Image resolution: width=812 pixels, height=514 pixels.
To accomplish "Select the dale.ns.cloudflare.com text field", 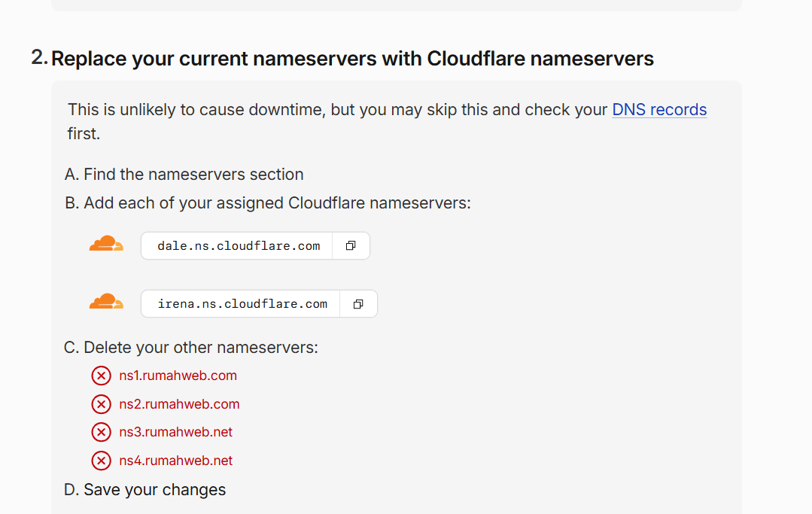I will pos(236,246).
